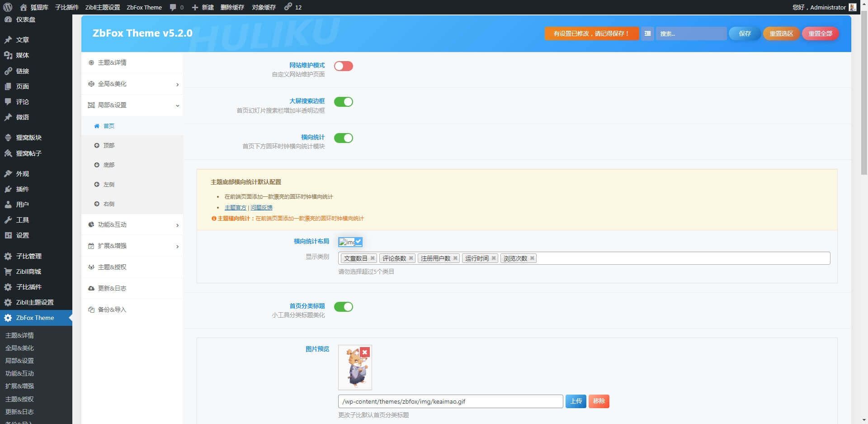Collapse the 局部&设置 section
This screenshot has width=868, height=424.
click(x=132, y=105)
